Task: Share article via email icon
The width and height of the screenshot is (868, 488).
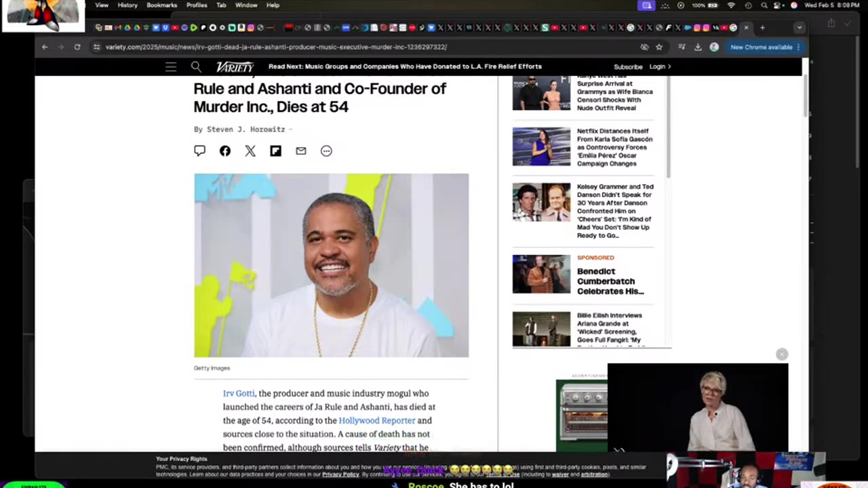Action: point(301,151)
